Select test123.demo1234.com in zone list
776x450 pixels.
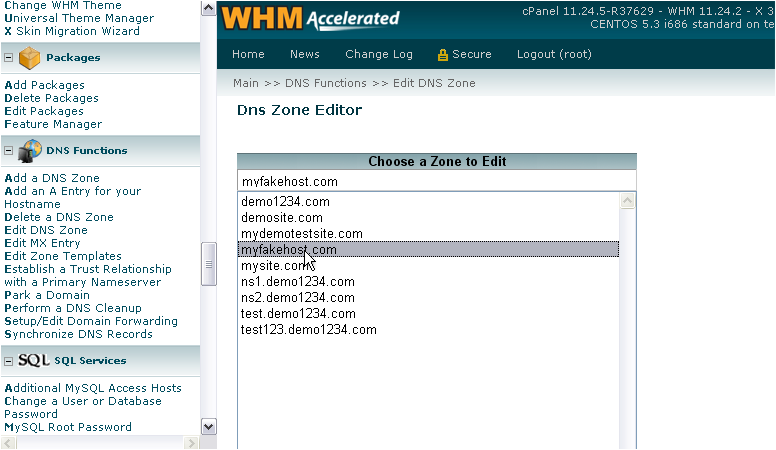pyautogui.click(x=428, y=330)
